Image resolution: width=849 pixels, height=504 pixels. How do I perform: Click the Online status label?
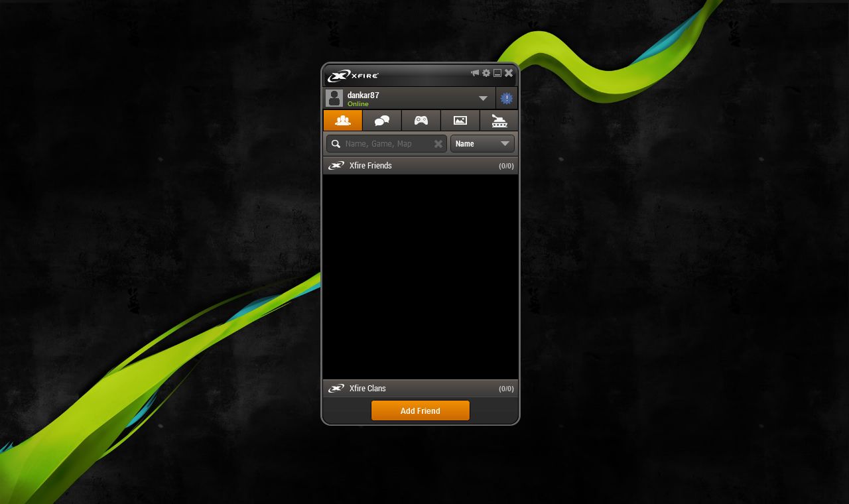tap(358, 104)
